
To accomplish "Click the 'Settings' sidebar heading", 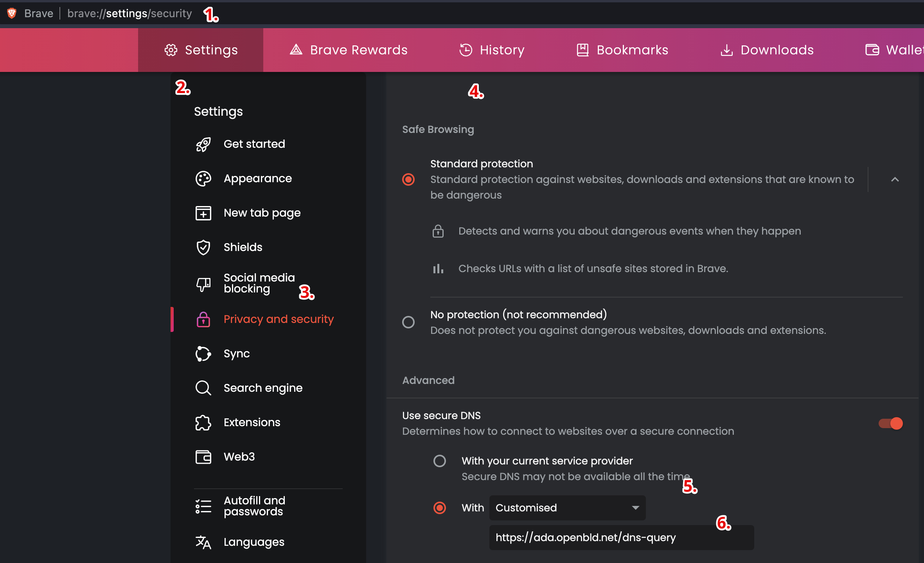I will [x=218, y=112].
